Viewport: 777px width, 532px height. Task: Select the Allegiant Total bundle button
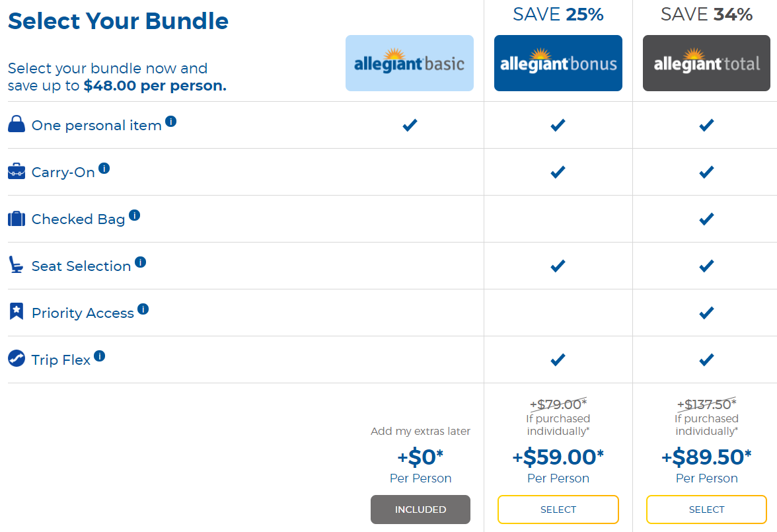click(x=706, y=510)
